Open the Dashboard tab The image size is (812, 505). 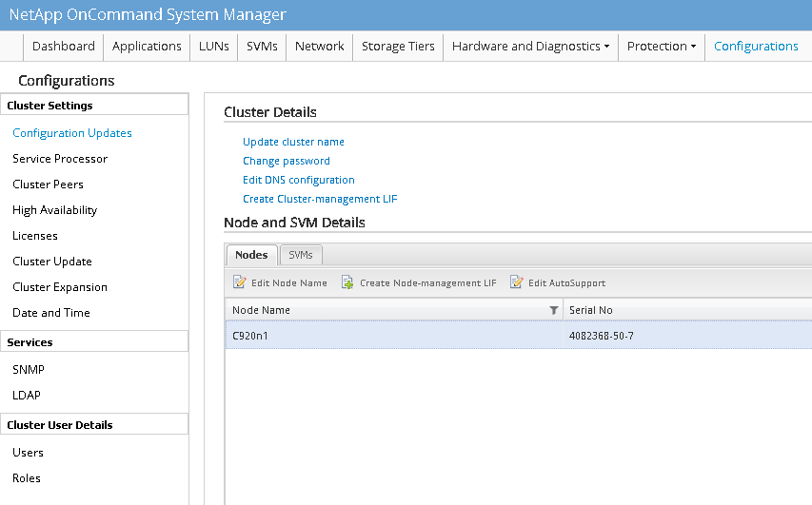tap(64, 46)
